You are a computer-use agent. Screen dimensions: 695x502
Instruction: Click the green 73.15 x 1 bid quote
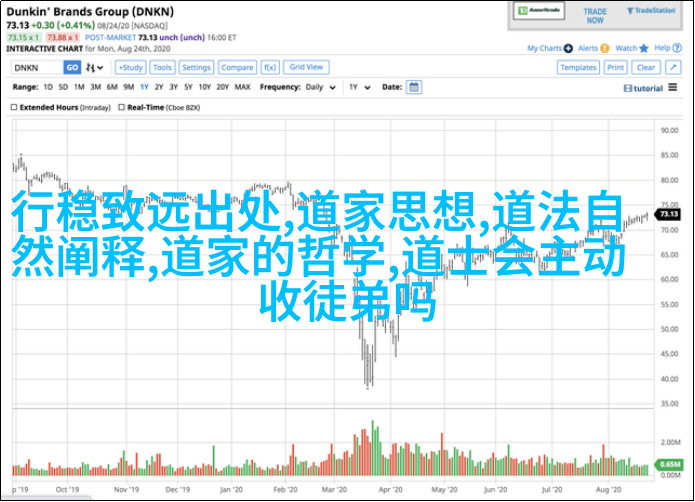[x=24, y=38]
